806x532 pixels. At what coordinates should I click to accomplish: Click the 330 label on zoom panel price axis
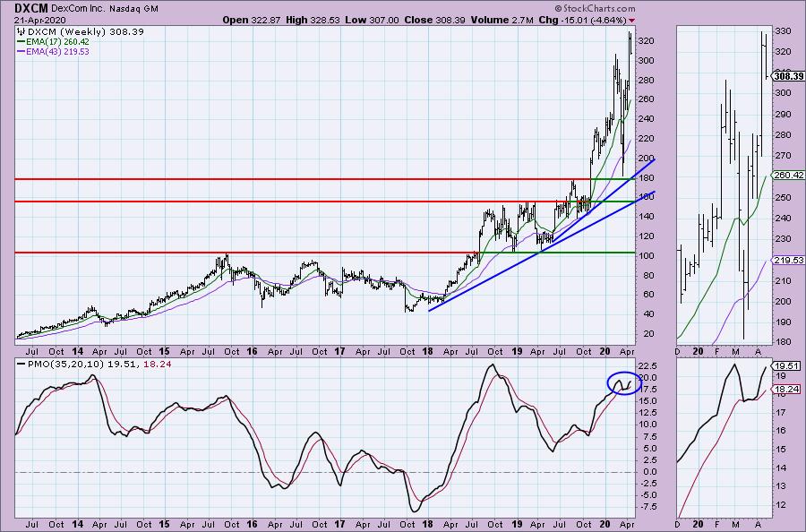(x=783, y=31)
